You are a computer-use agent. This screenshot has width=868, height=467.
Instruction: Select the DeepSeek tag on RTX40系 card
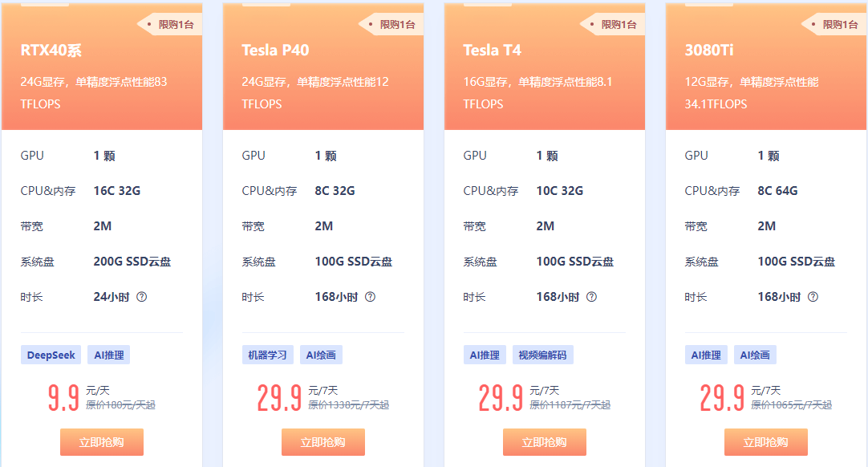(51, 355)
